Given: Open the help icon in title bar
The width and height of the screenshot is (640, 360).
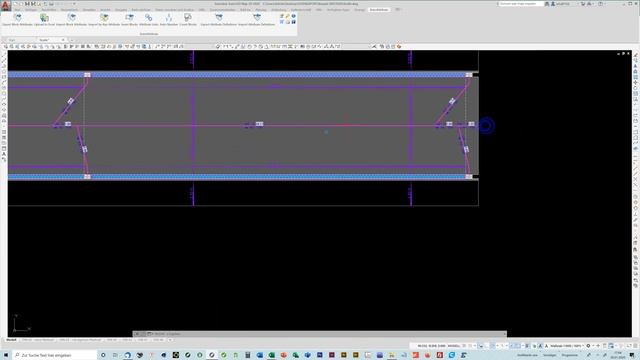Looking at the screenshot, I should [600, 4].
